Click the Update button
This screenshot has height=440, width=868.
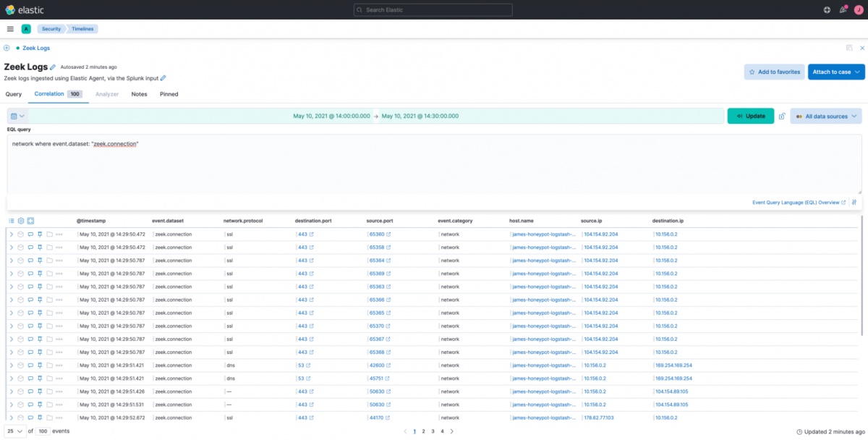click(750, 116)
